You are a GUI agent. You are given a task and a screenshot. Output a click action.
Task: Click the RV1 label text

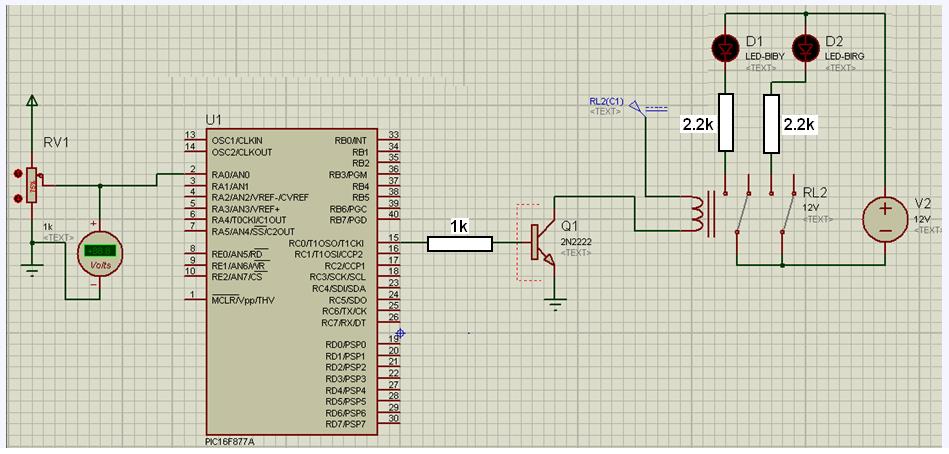click(x=56, y=143)
